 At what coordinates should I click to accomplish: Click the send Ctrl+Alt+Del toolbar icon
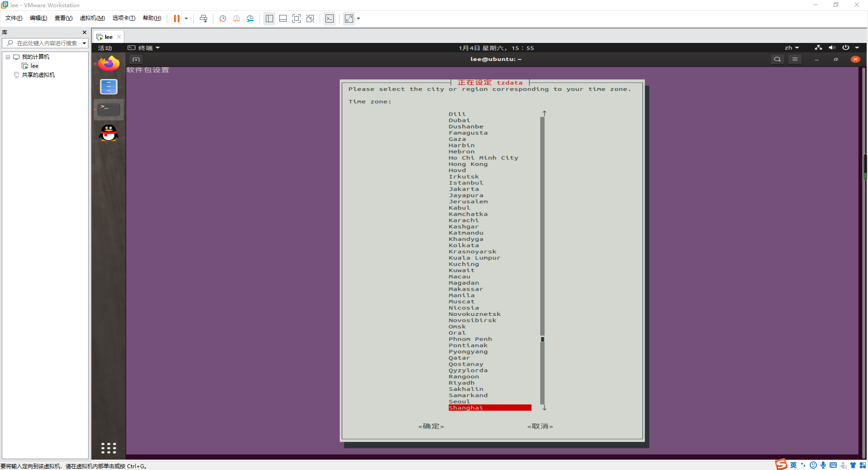click(x=203, y=19)
